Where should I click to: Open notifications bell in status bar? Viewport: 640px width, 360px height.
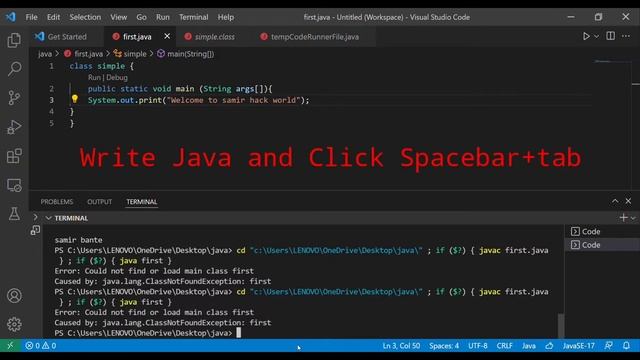[x=626, y=346]
